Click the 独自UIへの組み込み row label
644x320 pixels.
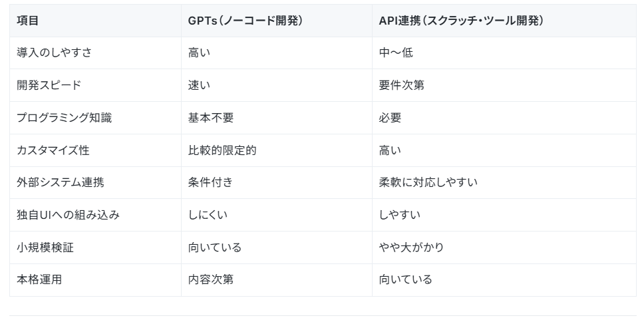tap(95, 215)
